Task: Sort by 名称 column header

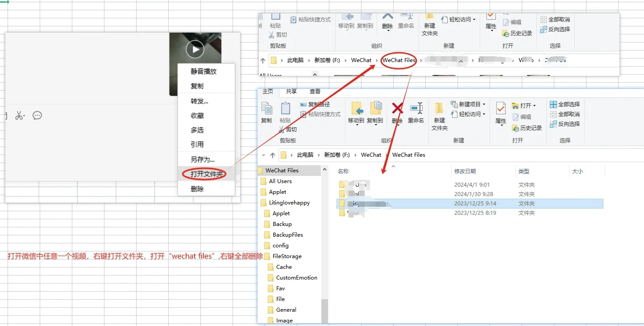Action: coord(343,171)
